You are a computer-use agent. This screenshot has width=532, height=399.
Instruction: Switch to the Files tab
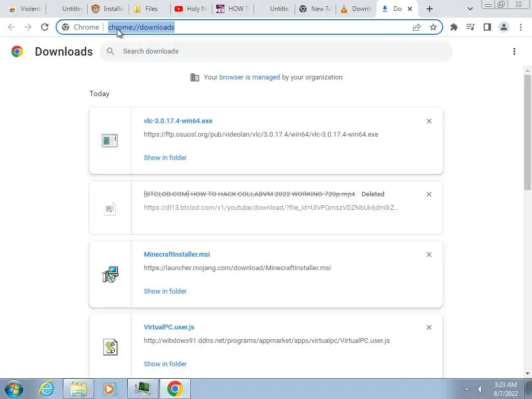coord(150,9)
